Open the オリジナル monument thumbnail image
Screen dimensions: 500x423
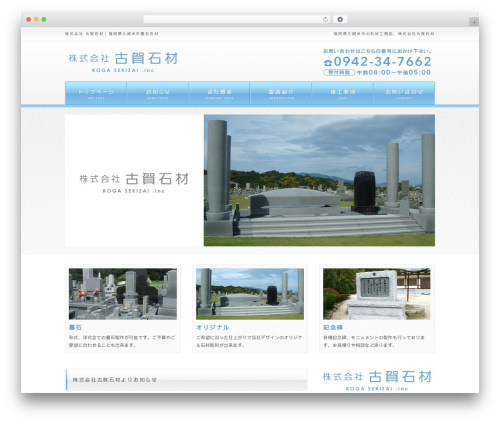(x=250, y=294)
